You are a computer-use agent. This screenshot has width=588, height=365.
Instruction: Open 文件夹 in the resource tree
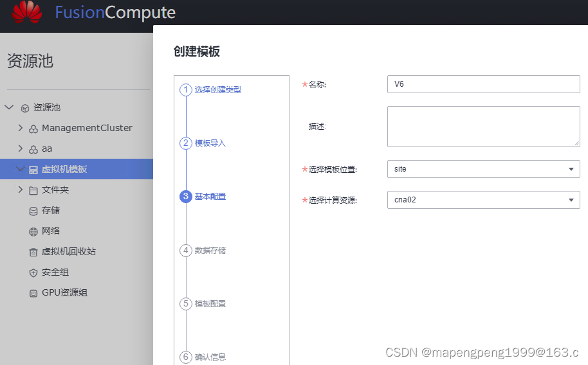tap(55, 190)
